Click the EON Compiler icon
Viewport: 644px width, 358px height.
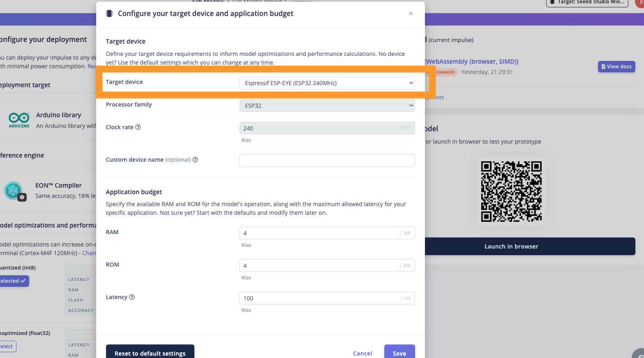pyautogui.click(x=14, y=191)
